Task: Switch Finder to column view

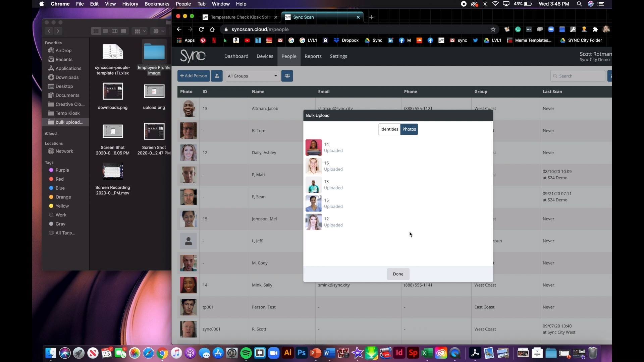Action: point(114,31)
